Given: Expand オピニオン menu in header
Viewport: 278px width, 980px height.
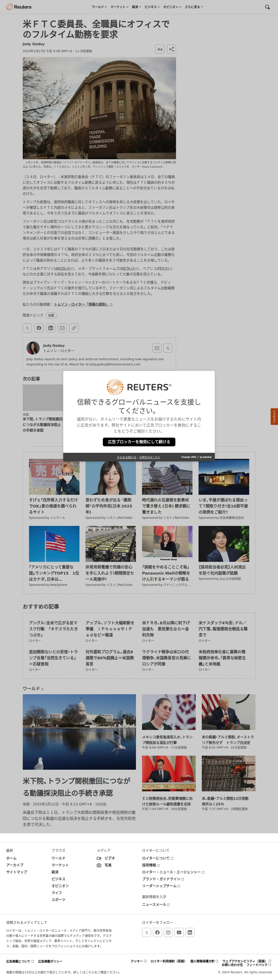Looking at the screenshot, I should tap(172, 7).
